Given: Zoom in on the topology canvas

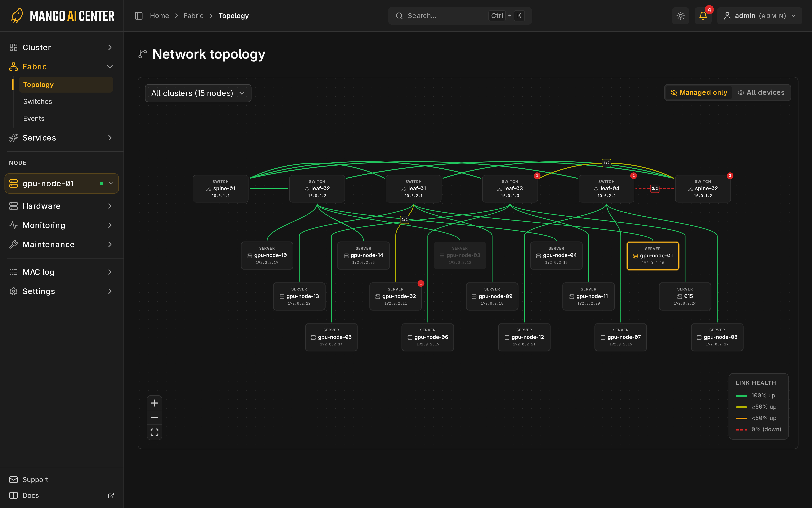Looking at the screenshot, I should [154, 403].
